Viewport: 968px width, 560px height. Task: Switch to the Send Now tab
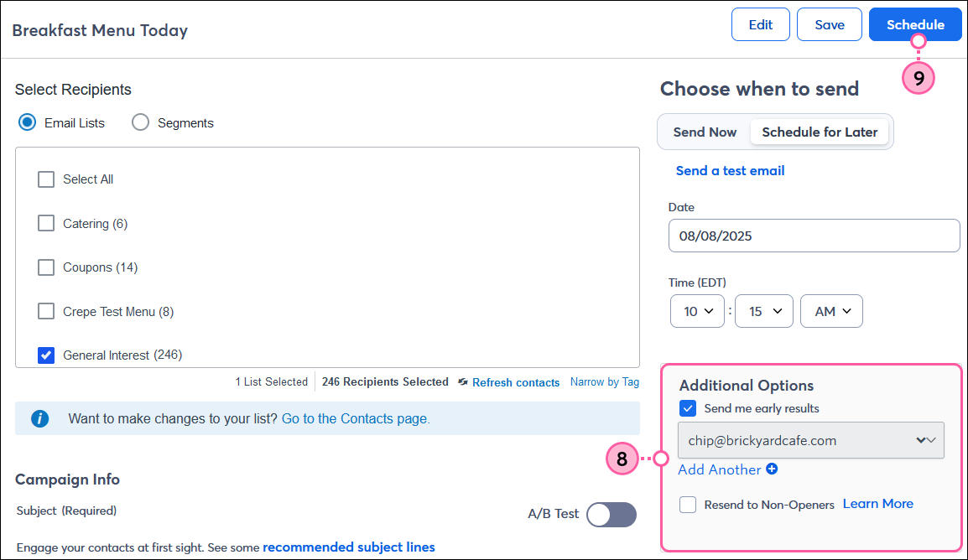705,132
